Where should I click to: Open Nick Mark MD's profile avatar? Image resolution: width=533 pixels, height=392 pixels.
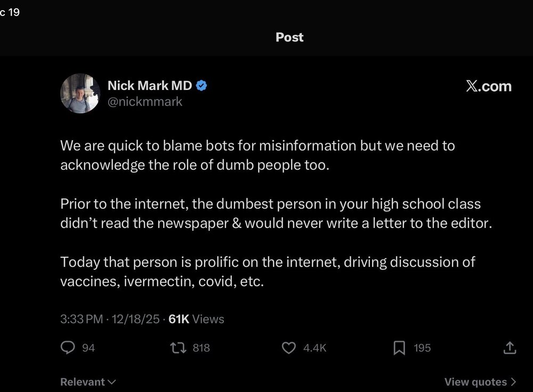pos(80,93)
